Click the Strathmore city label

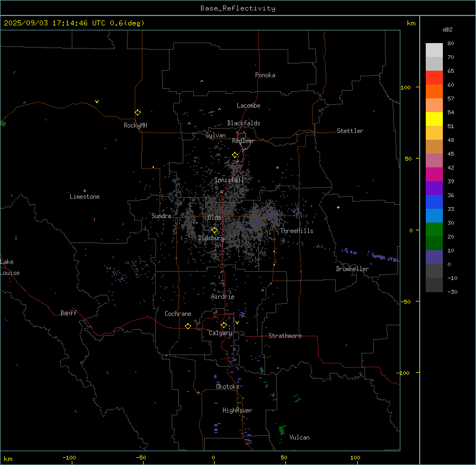click(x=285, y=336)
